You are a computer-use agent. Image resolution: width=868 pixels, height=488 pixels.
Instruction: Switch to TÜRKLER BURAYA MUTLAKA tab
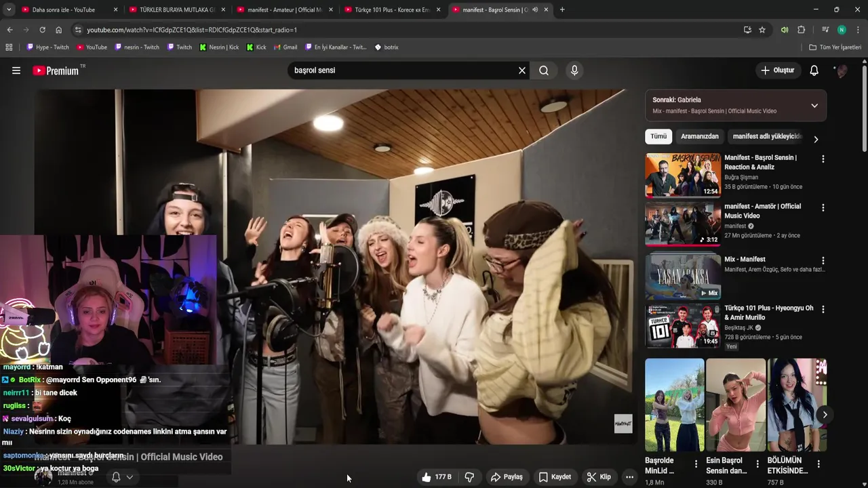(177, 9)
